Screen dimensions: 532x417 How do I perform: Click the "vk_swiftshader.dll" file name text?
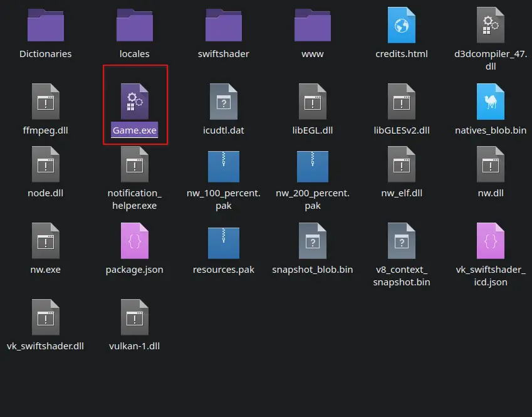(x=46, y=346)
